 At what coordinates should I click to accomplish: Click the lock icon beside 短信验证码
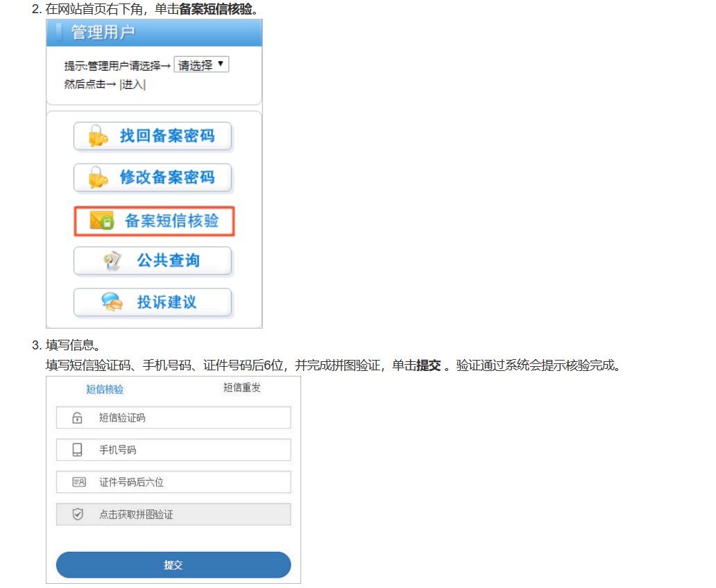point(78,418)
